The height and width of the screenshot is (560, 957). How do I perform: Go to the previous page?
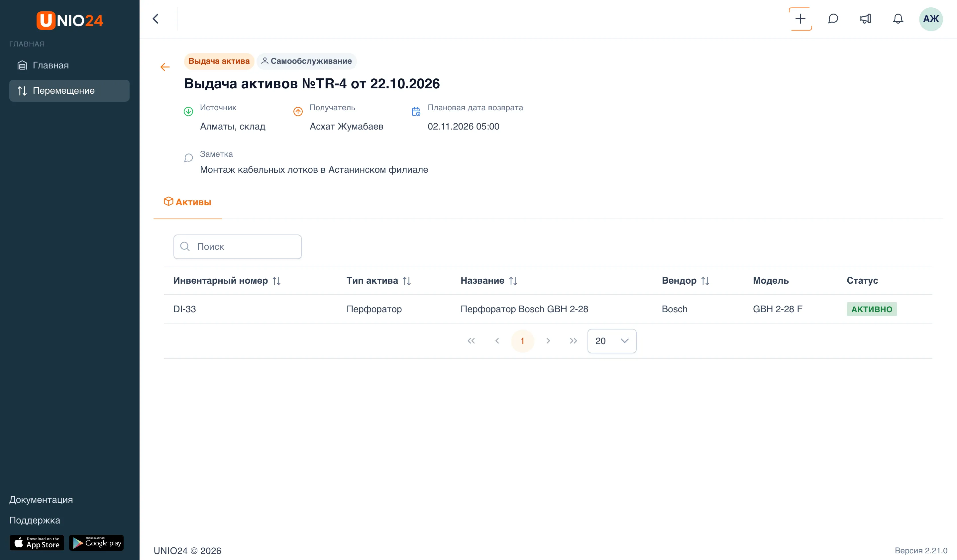click(x=497, y=341)
